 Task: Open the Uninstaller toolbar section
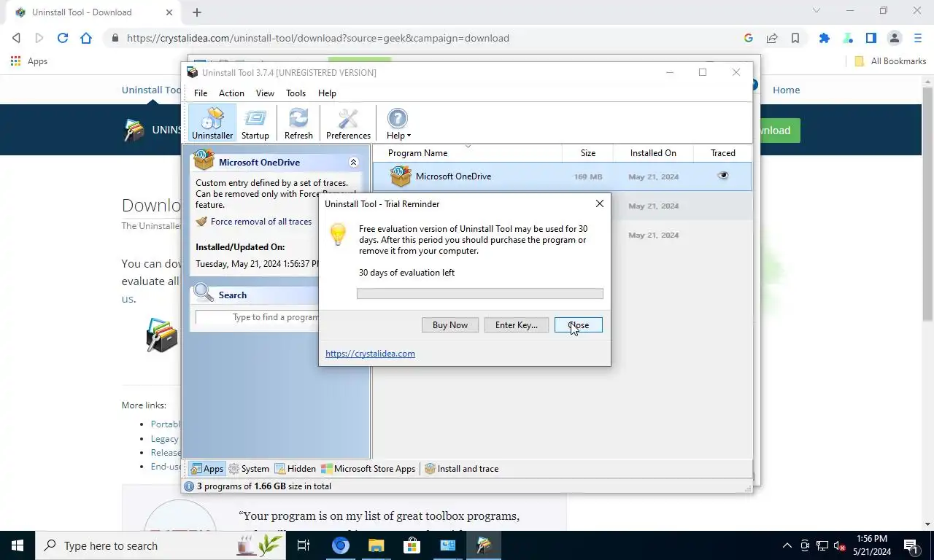[212, 123]
